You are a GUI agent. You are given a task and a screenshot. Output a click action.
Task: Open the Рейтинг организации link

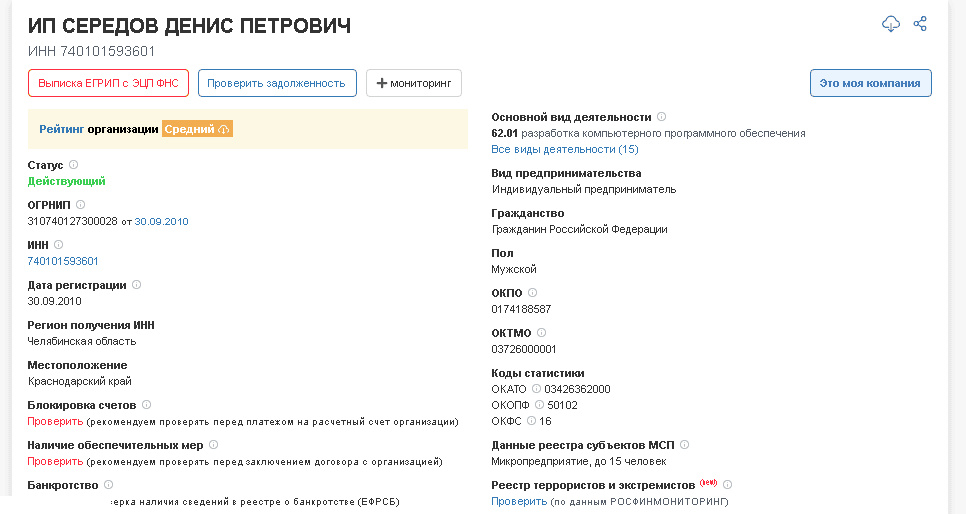click(62, 129)
